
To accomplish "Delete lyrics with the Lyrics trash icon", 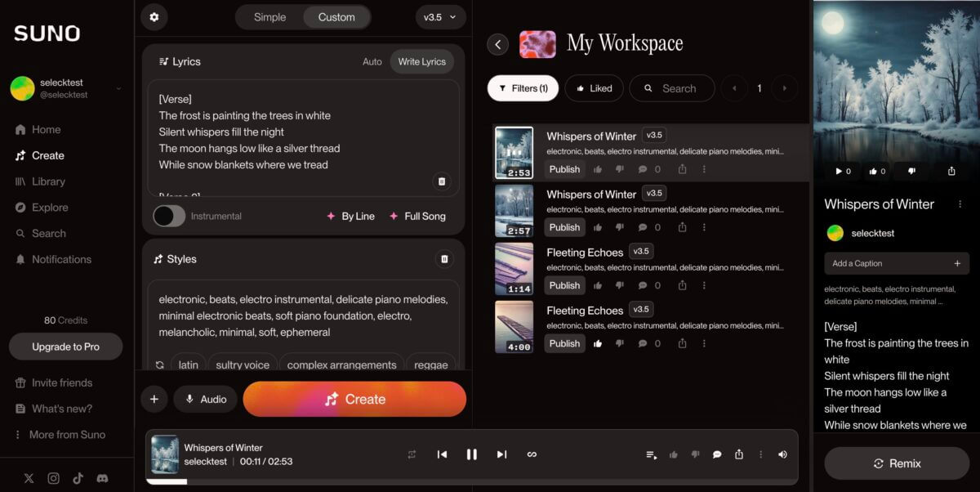I will [x=442, y=181].
